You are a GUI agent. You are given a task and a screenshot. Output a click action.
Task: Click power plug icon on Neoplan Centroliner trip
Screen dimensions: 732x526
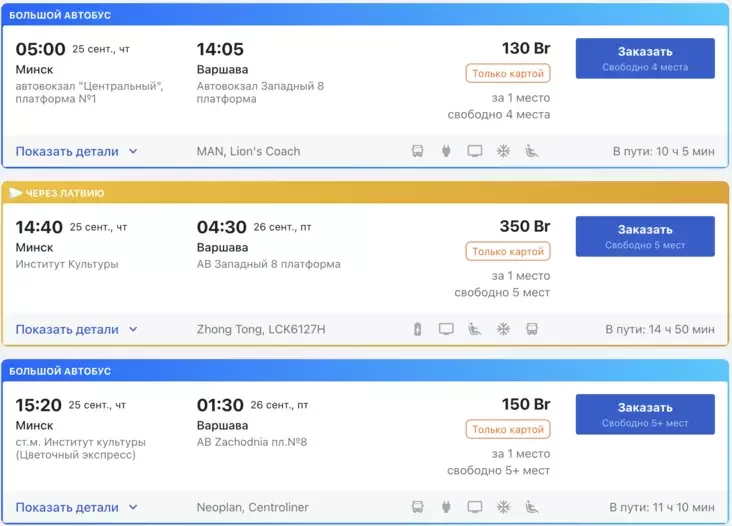pos(446,507)
